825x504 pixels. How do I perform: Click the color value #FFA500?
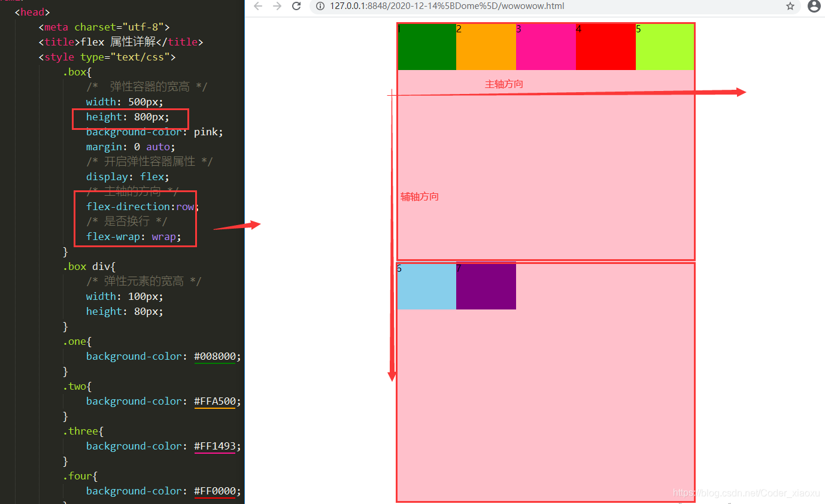[x=214, y=401]
